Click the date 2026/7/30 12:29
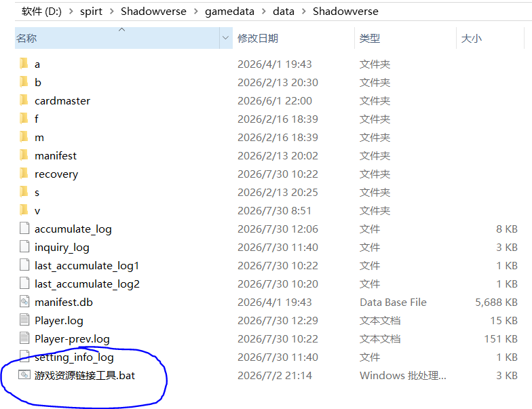 (x=278, y=320)
